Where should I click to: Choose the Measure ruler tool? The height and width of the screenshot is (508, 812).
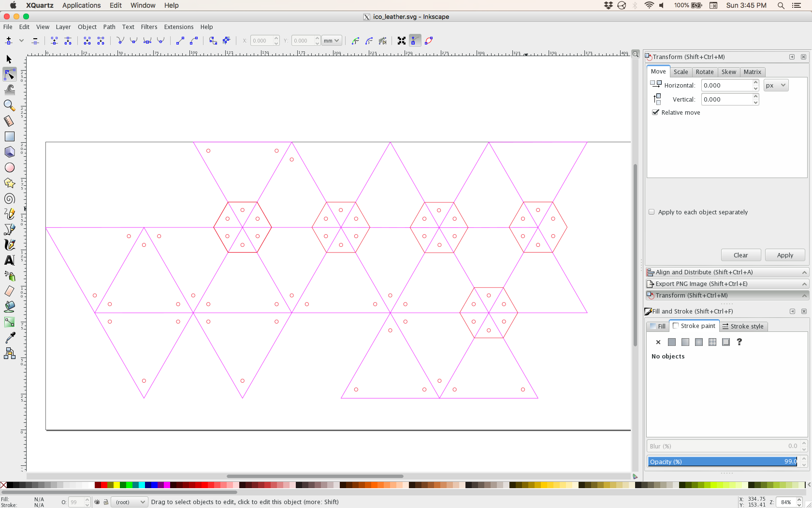point(9,121)
